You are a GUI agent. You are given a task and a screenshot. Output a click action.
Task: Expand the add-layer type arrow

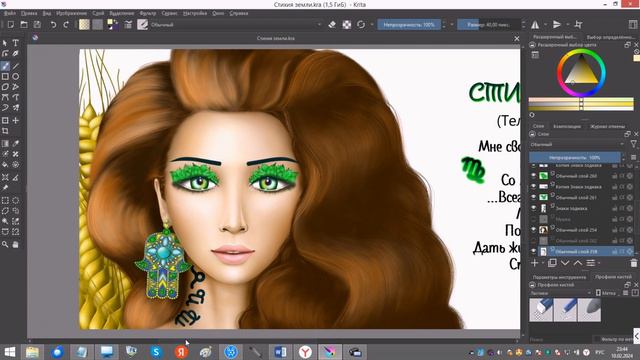pos(543,263)
